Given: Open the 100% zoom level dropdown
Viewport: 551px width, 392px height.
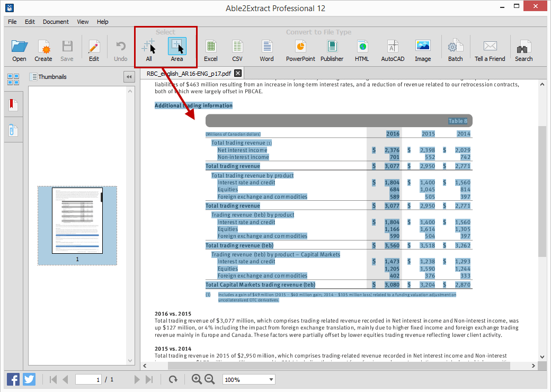Looking at the screenshot, I should click(249, 380).
